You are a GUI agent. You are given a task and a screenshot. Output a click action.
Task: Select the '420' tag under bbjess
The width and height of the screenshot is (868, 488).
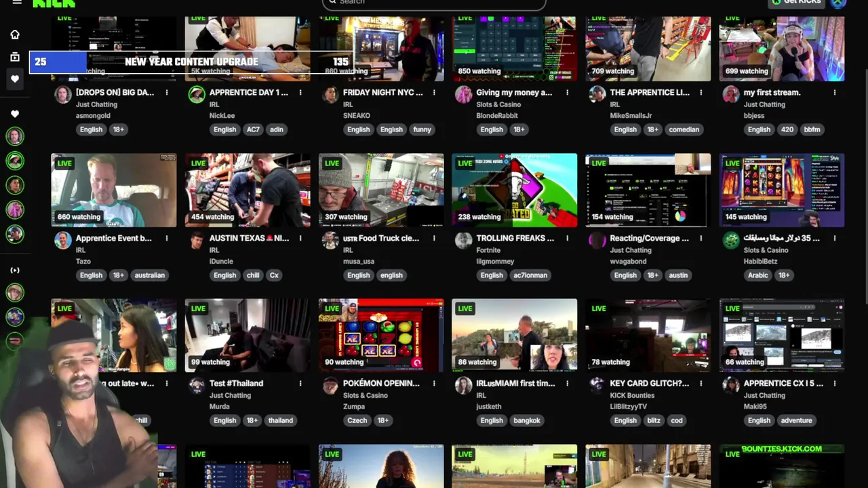tap(786, 129)
